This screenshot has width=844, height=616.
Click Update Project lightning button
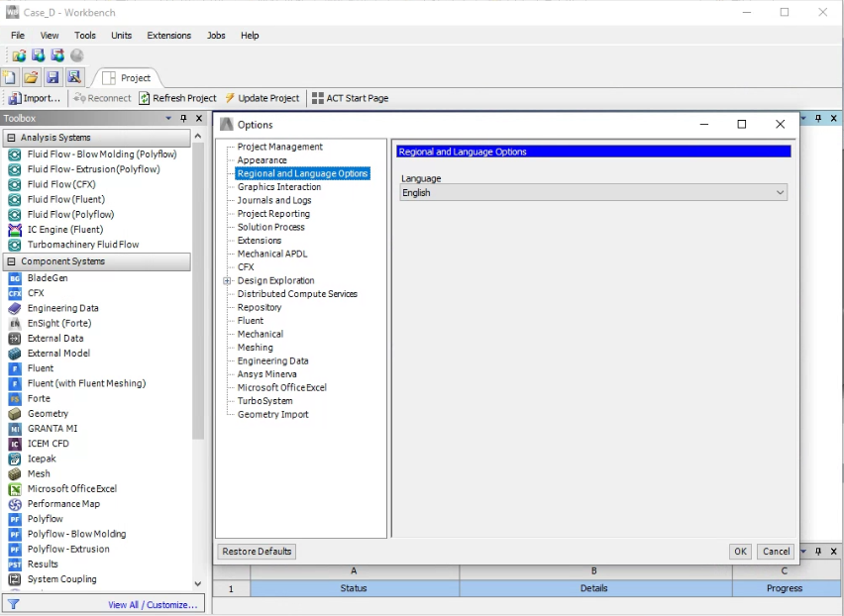pyautogui.click(x=262, y=98)
